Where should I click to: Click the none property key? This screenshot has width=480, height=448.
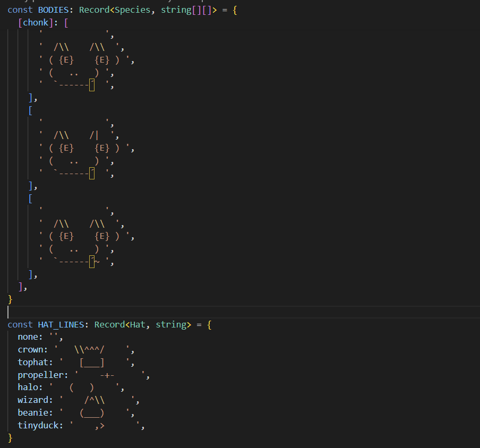[x=28, y=337]
